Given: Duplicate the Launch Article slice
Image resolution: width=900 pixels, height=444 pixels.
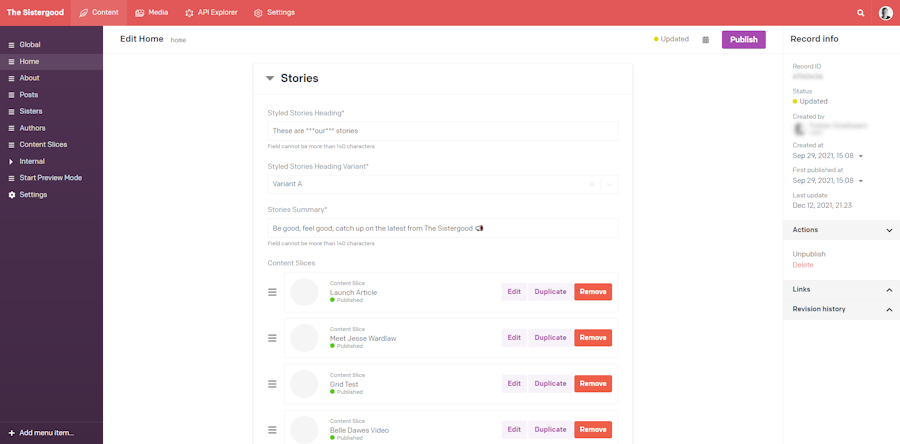Looking at the screenshot, I should [550, 292].
